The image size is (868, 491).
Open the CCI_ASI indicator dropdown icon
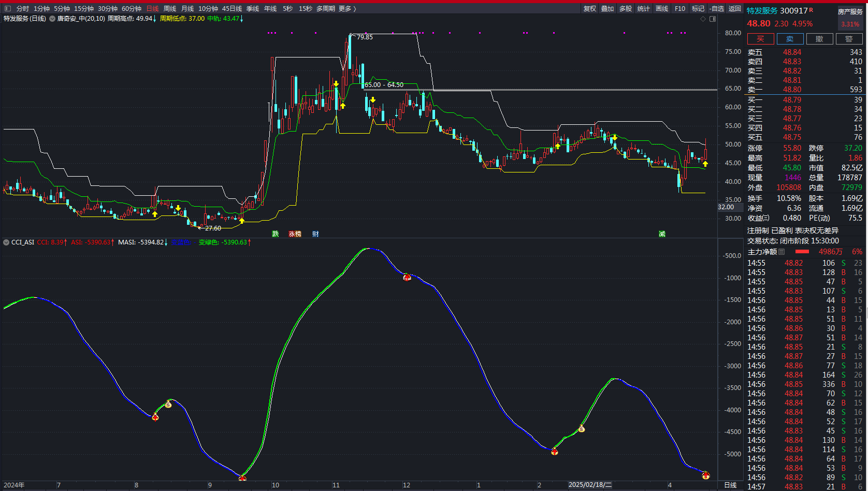point(6,242)
